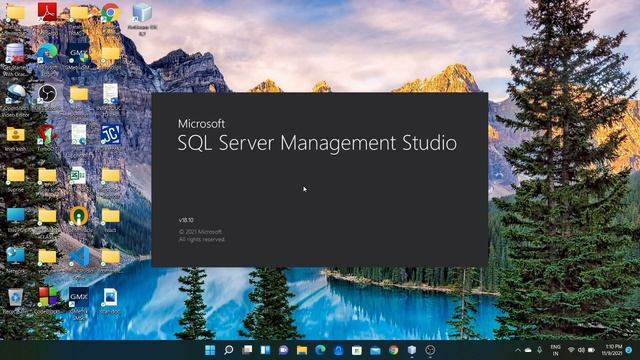Launch Google Chrome from the desktop shortcut
The width and height of the screenshot is (640, 360).
tap(111, 12)
